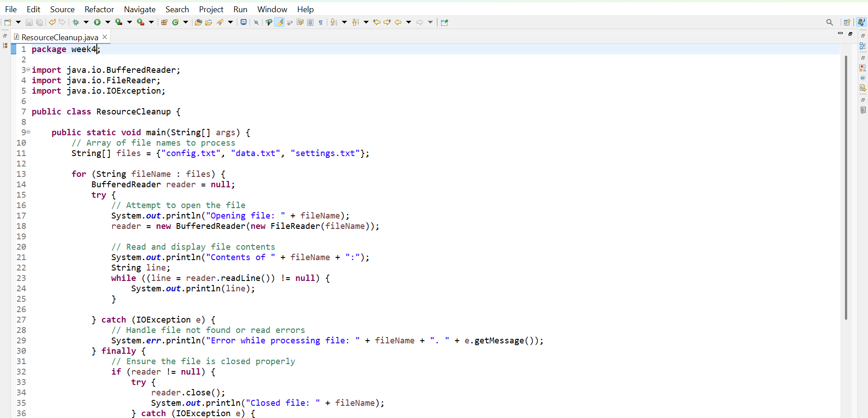The height and width of the screenshot is (418, 868).
Task: Open the Source menu
Action: click(62, 9)
